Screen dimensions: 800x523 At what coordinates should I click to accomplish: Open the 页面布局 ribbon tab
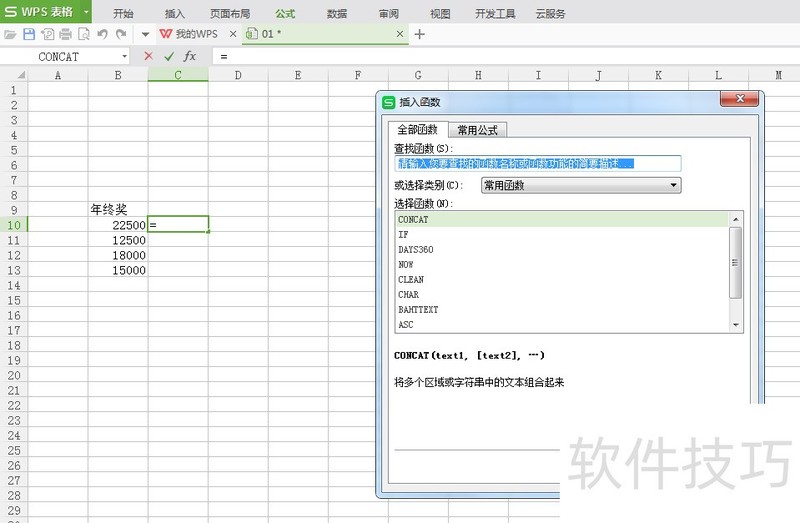(230, 14)
